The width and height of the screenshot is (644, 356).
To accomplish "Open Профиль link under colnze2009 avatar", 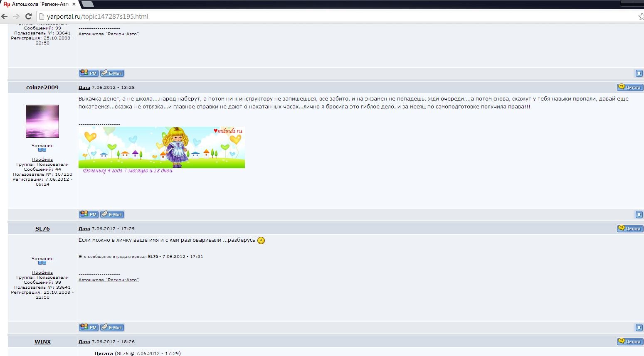I will (x=42, y=160).
